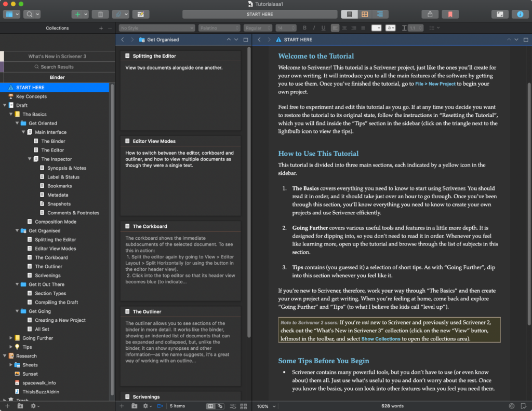Click the blue selection-link arrow in corkboard footer
Image resolution: width=532 pixels, height=411 pixels.
click(x=160, y=406)
